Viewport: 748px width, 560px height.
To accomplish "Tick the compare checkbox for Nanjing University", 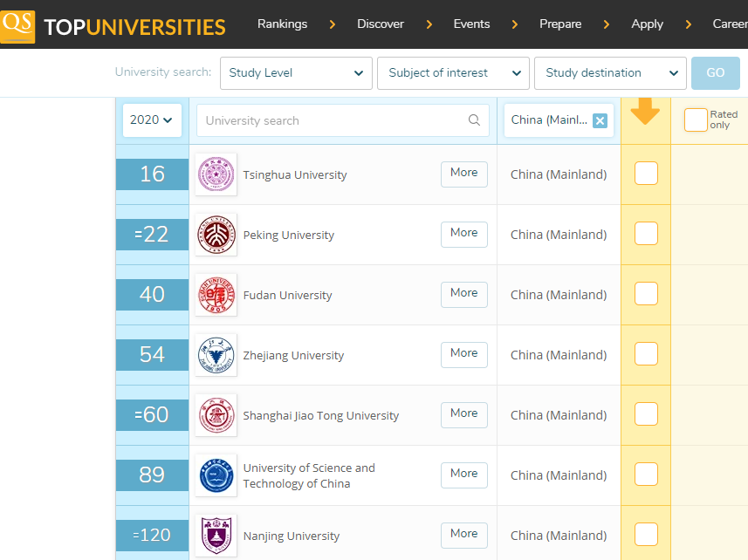I will tap(646, 534).
